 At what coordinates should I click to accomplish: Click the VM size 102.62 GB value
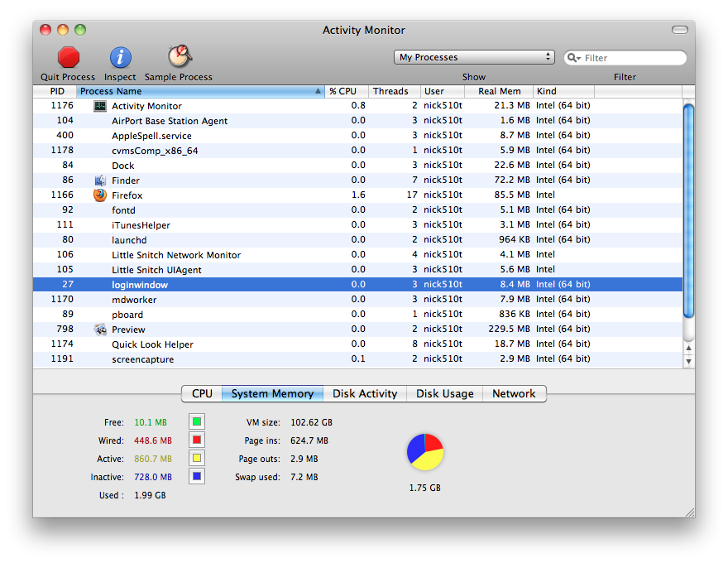pyautogui.click(x=312, y=422)
